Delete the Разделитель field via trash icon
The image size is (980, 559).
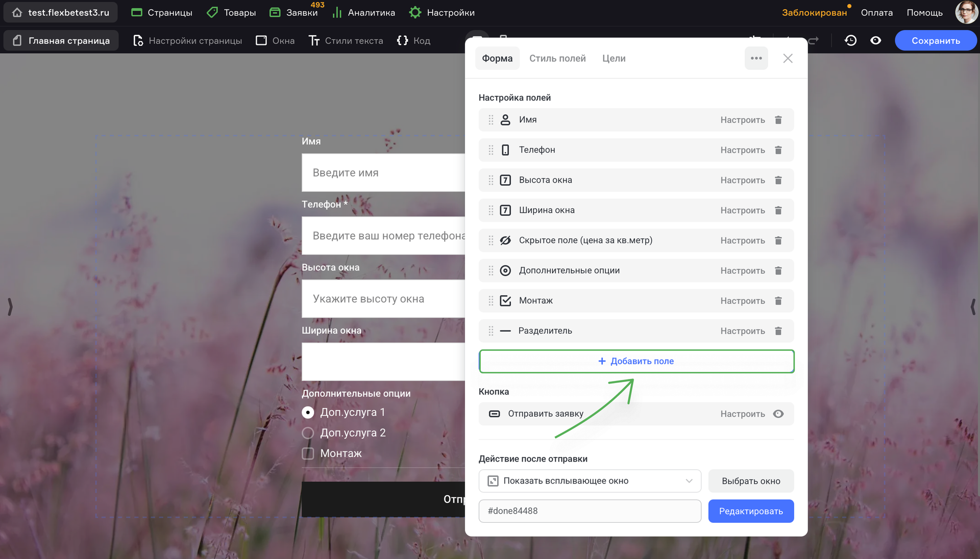pyautogui.click(x=778, y=331)
